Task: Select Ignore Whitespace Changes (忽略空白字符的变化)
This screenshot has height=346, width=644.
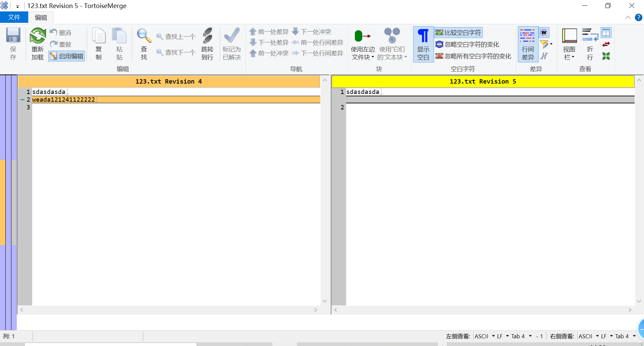Action: (467, 44)
